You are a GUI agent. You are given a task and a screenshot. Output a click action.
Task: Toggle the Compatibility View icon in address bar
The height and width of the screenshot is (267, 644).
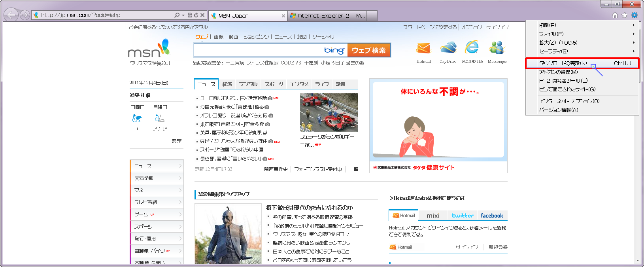[x=190, y=15]
